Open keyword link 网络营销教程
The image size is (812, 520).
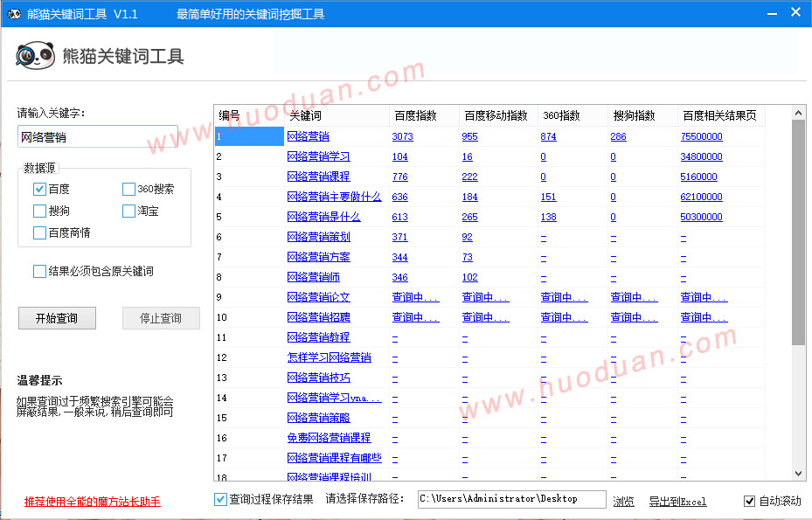[x=318, y=337]
